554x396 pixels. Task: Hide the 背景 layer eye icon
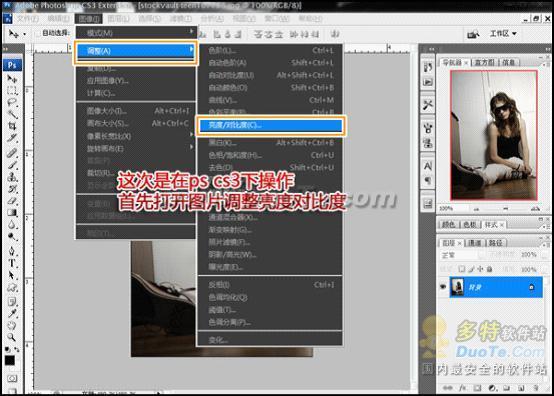443,287
